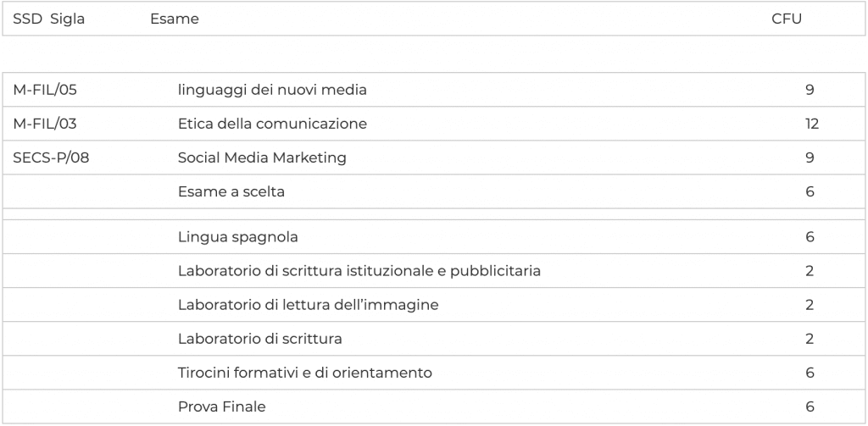The width and height of the screenshot is (868, 426).
Task: Click Tirocini formativi e di orientamento
Action: pos(305,373)
